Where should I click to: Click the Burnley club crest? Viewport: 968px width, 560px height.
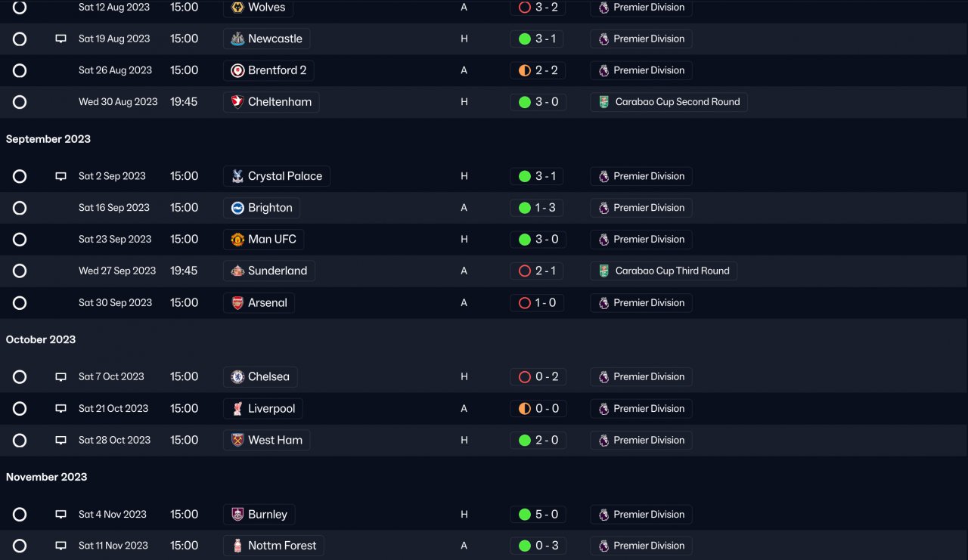click(x=237, y=515)
